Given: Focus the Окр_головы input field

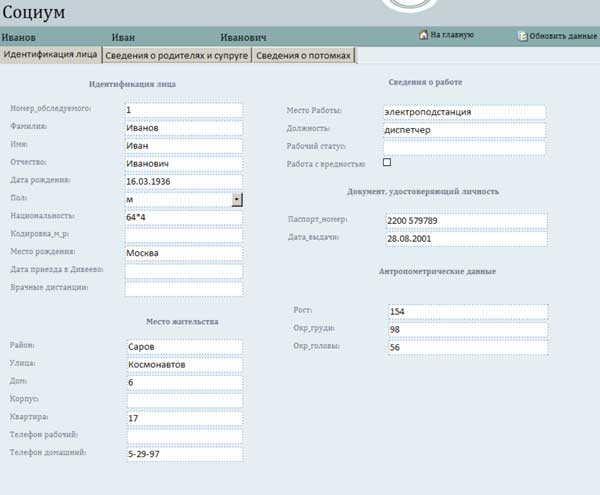Looking at the screenshot, I should tap(467, 347).
